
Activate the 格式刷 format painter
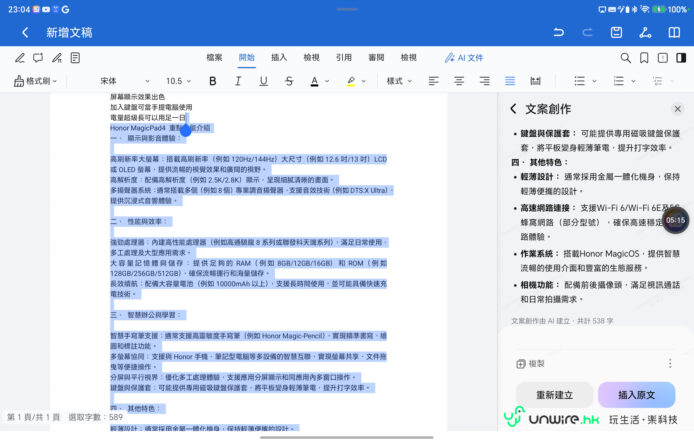(x=35, y=81)
